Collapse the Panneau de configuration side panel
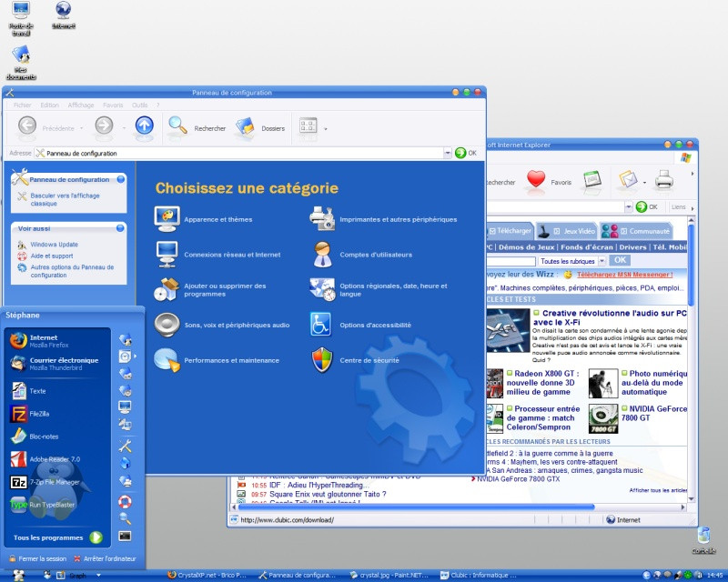Screen dimensions: 728x582 tap(120, 179)
